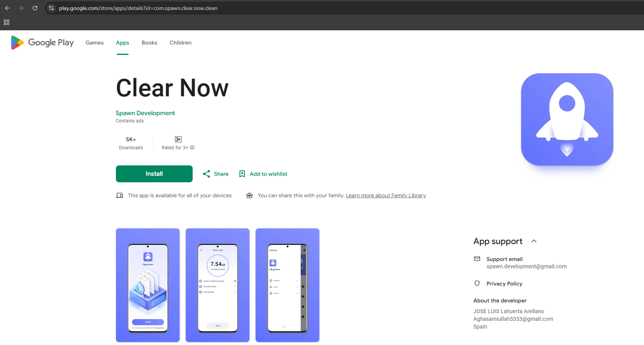Open third screenshot showing Settings
Screen dimensions: 644x345
click(287, 285)
